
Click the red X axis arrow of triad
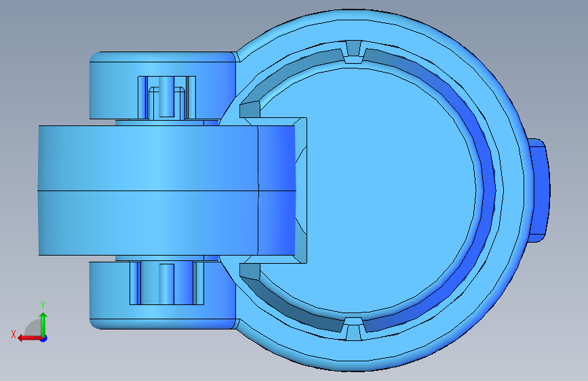[29, 338]
